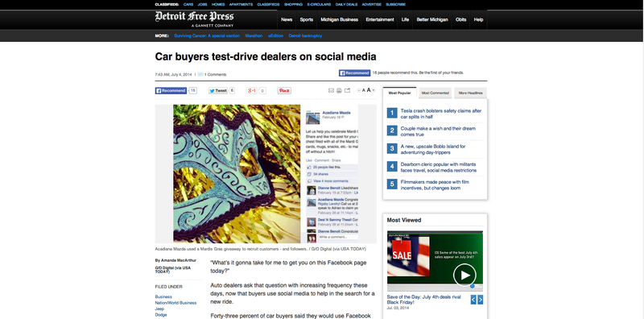This screenshot has width=644, height=319.
Task: Open Michigan Business section
Action: [339, 19]
